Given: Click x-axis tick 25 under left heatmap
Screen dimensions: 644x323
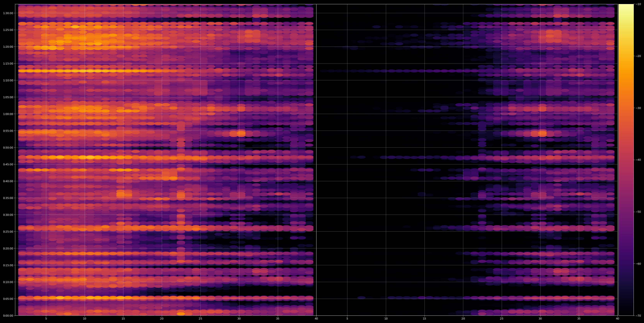Looking at the screenshot, I should 200,319.
